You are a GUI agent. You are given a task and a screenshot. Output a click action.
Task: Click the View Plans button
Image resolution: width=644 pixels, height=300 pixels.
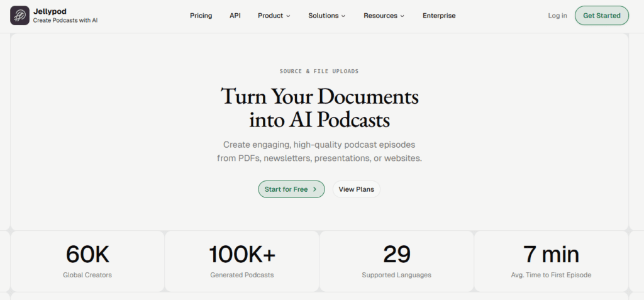click(356, 189)
